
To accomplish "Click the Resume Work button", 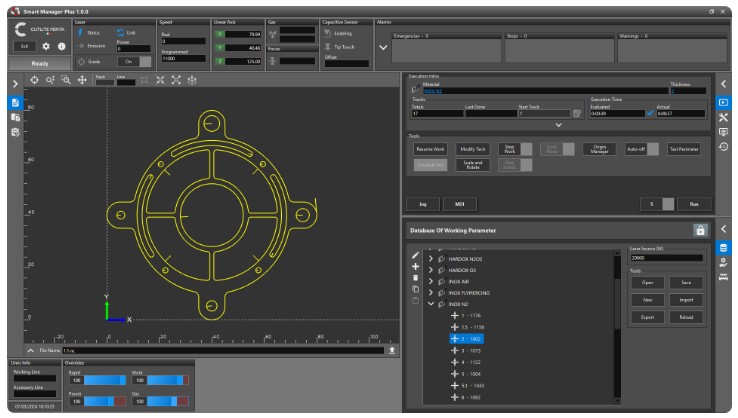I will [430, 149].
